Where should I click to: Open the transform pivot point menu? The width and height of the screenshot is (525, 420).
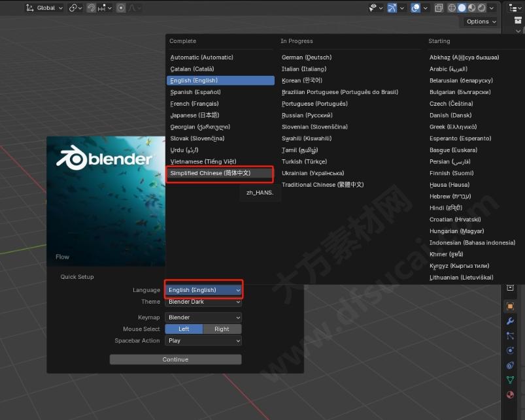coord(75,8)
